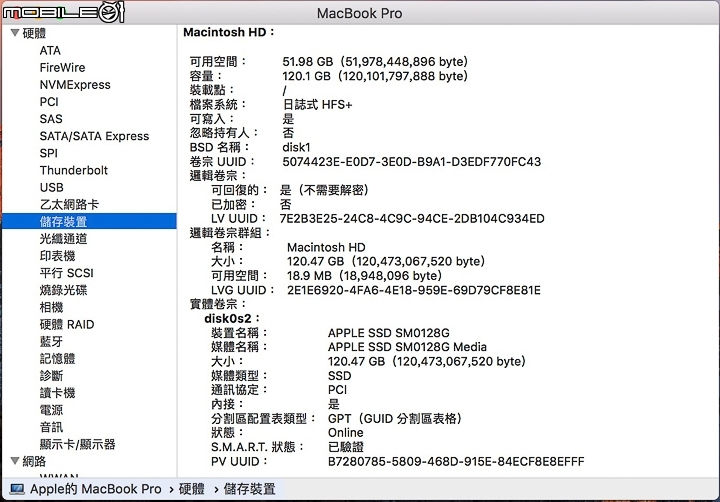720x502 pixels.
Task: Click 儲存裝置 in the bottom path bar
Action: pos(249,489)
